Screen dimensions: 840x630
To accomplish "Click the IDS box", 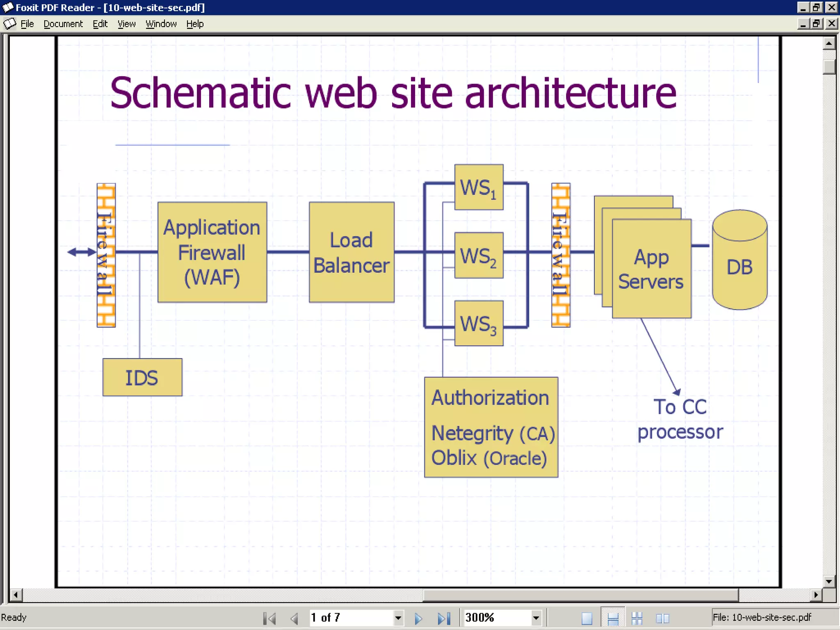I will coord(142,377).
